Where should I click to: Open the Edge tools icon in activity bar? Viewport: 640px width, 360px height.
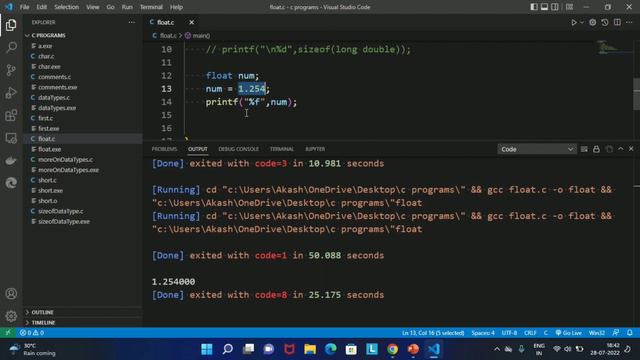click(11, 182)
